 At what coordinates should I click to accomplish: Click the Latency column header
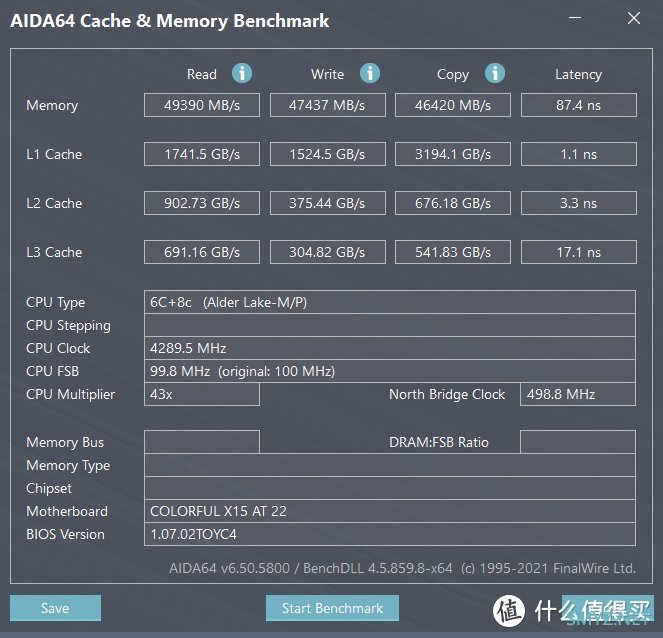578,74
